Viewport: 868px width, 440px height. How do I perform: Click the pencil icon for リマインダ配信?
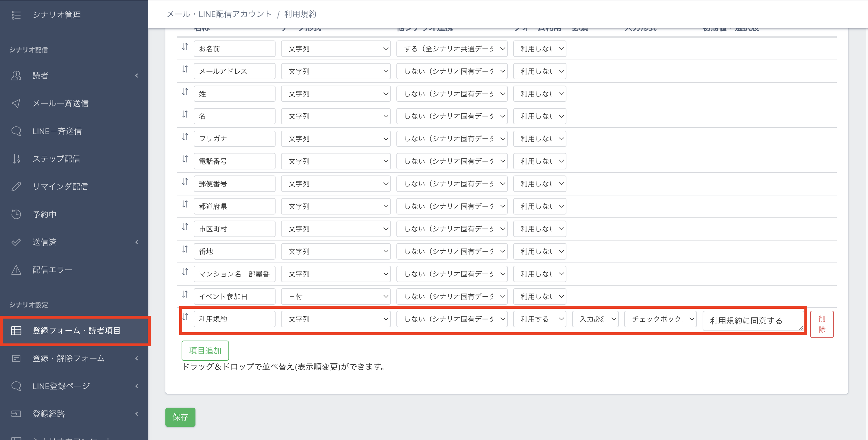coord(16,187)
